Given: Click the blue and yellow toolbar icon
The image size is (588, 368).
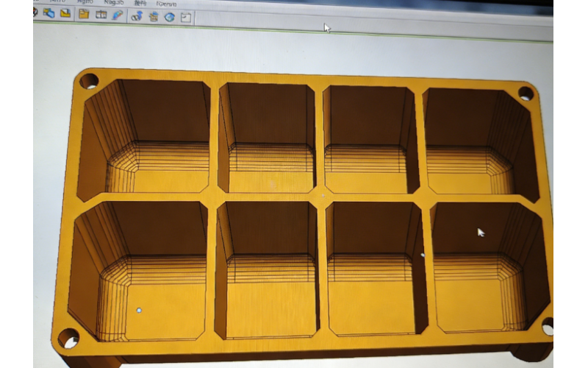Looking at the screenshot, I should [x=49, y=13].
